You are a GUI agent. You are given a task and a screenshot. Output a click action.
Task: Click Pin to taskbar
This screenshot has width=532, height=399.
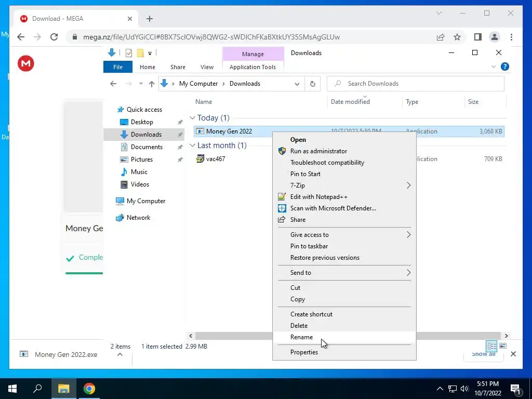344,246
